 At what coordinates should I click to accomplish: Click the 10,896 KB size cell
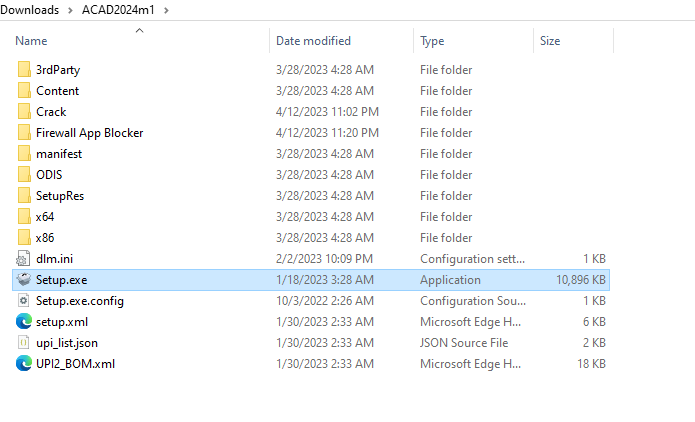581,280
